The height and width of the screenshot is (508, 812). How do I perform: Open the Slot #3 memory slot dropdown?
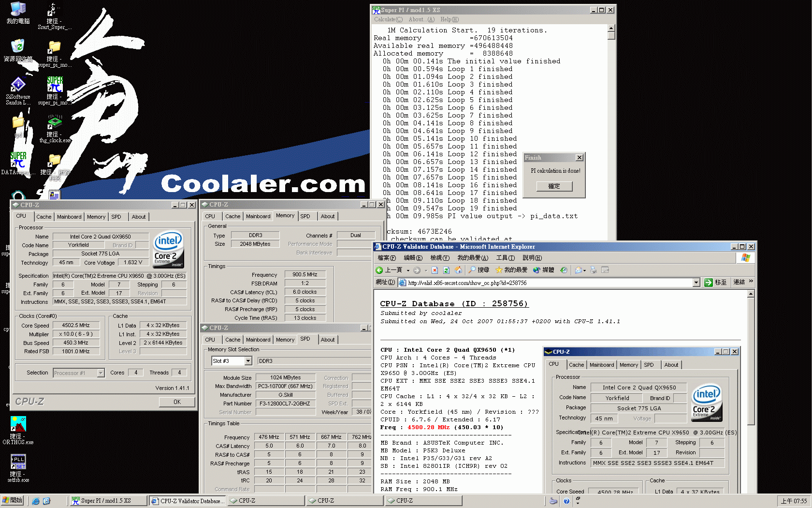click(248, 361)
